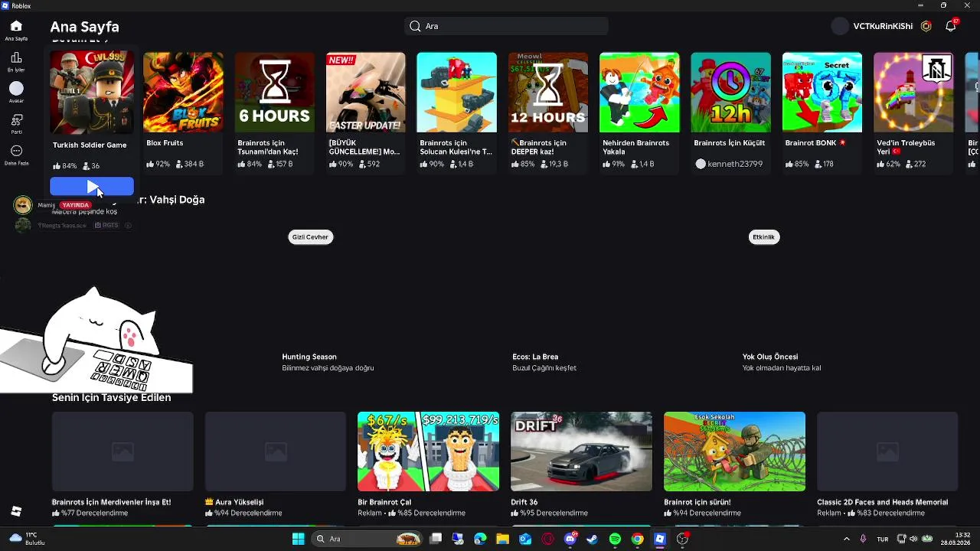Click the Roblox taskbar icon

pyautogui.click(x=659, y=539)
